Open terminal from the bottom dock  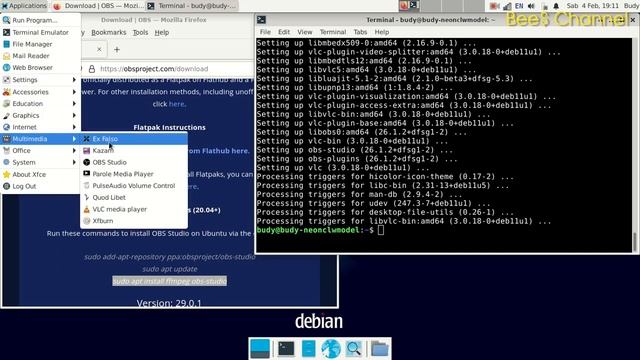286,349
